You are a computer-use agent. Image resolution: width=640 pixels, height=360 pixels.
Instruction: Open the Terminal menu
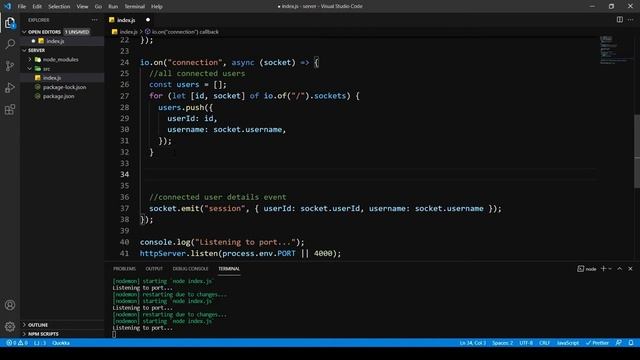pyautogui.click(x=134, y=6)
